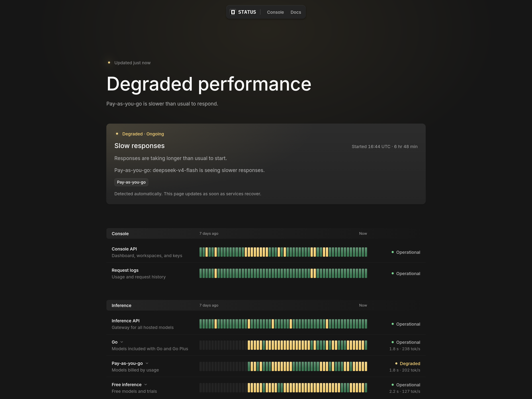The height and width of the screenshot is (399, 532).
Task: Open the Console nav link
Action: click(275, 12)
